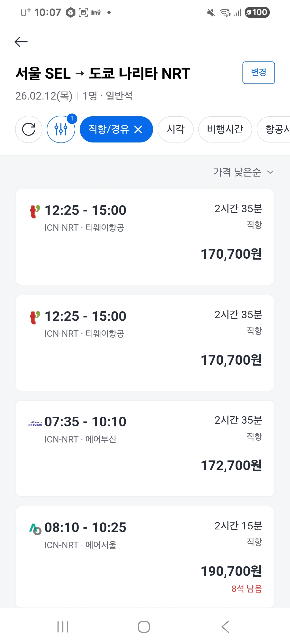Open the 시각 time filter
This screenshot has width=290, height=644.
click(176, 129)
